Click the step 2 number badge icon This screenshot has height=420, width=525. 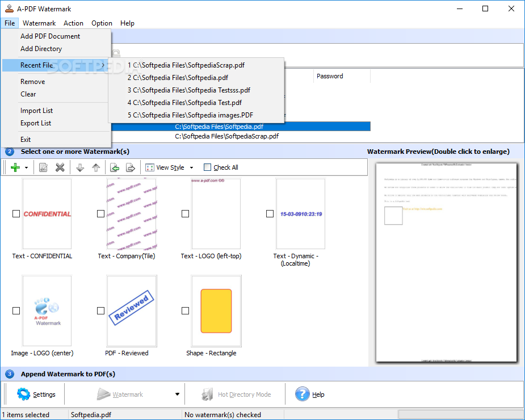pyautogui.click(x=10, y=152)
